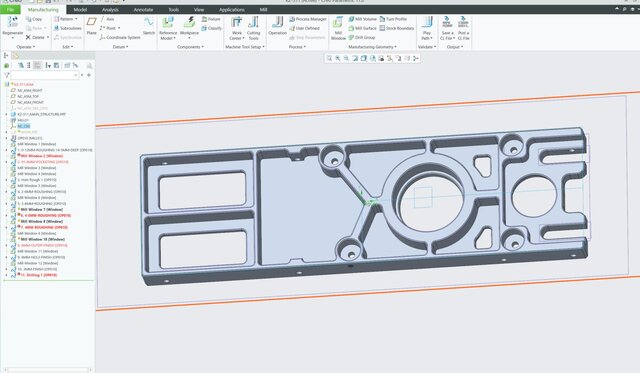The width and height of the screenshot is (640, 373).
Task: Switch to the Analysis tab
Action: pos(110,9)
